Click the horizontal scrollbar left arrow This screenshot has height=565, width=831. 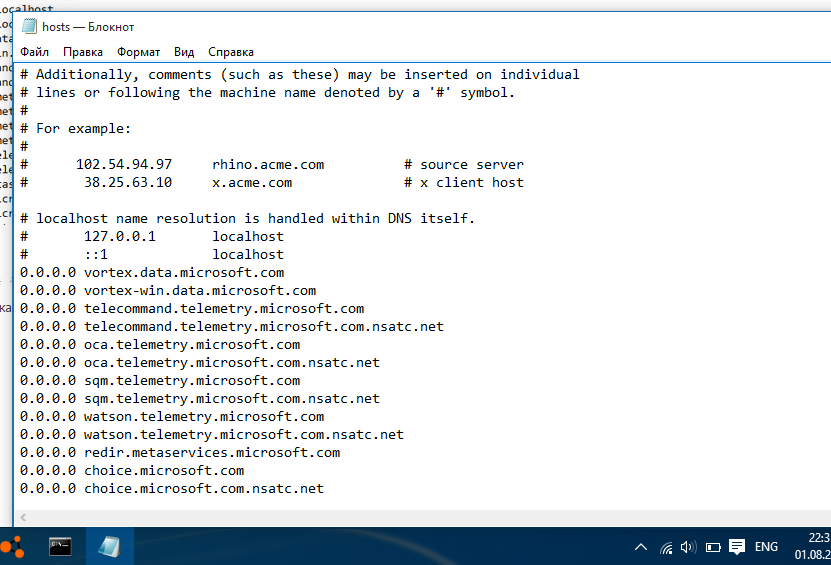23,517
